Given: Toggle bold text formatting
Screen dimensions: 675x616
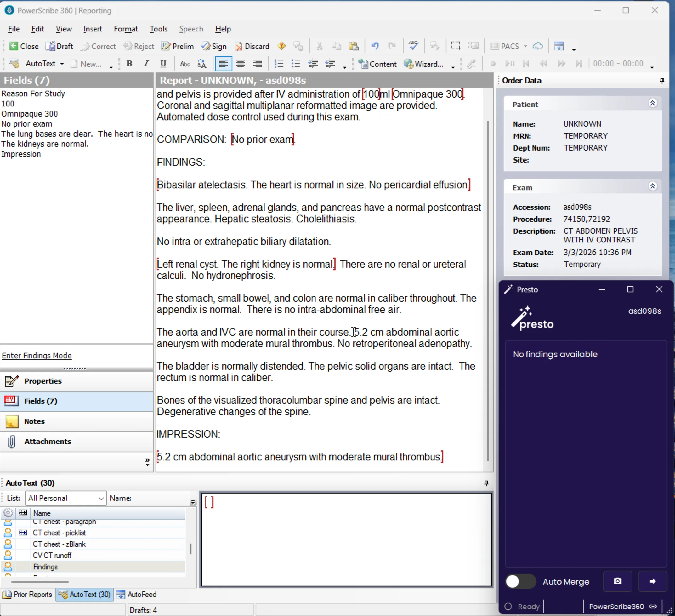Looking at the screenshot, I should [129, 63].
